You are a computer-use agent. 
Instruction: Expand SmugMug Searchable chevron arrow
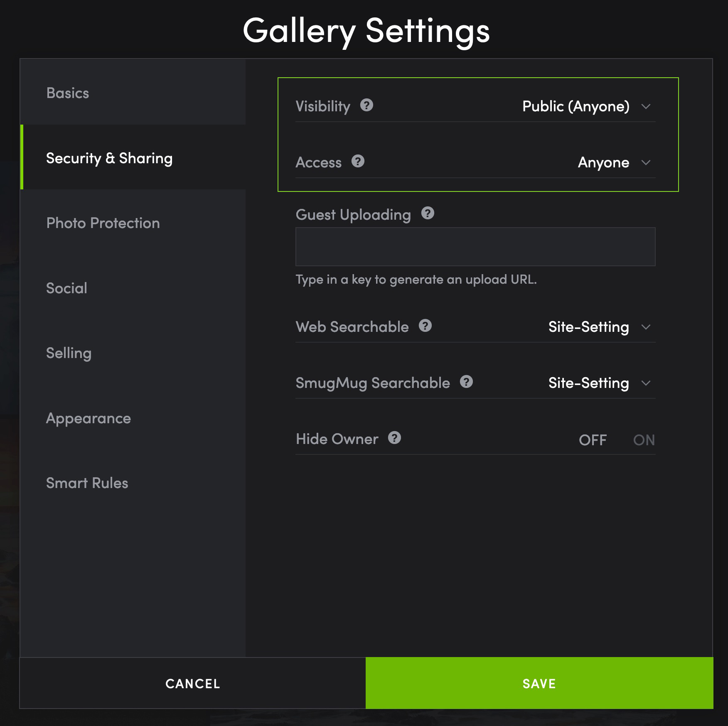[x=646, y=383]
